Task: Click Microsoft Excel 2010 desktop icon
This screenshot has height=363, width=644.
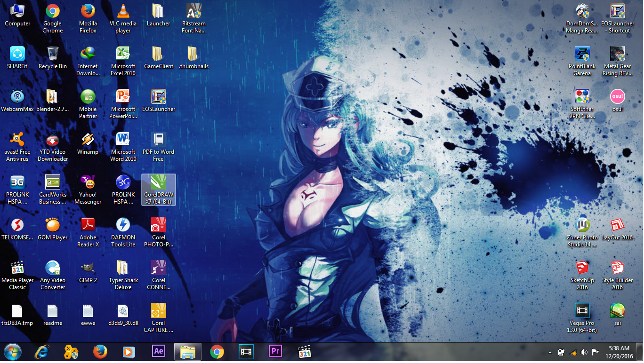Action: tap(123, 61)
